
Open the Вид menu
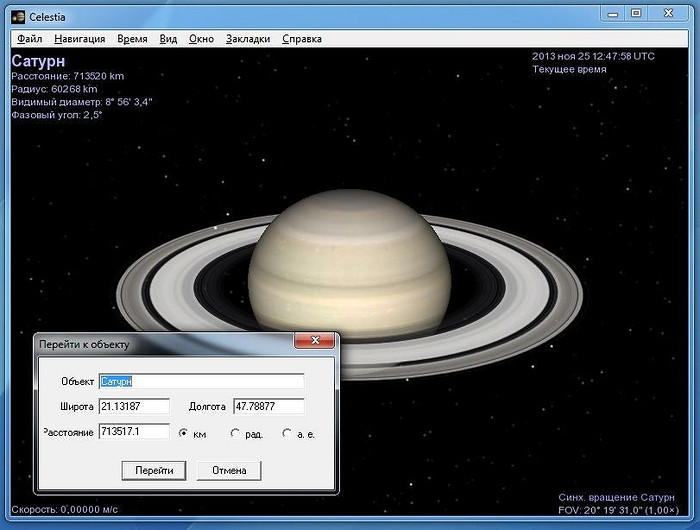click(168, 39)
